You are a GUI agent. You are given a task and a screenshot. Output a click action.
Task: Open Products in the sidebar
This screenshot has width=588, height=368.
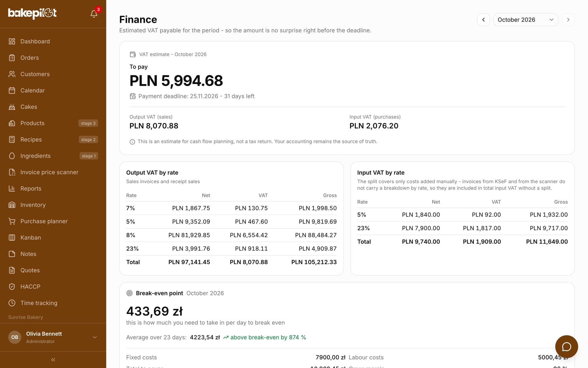[53, 123]
